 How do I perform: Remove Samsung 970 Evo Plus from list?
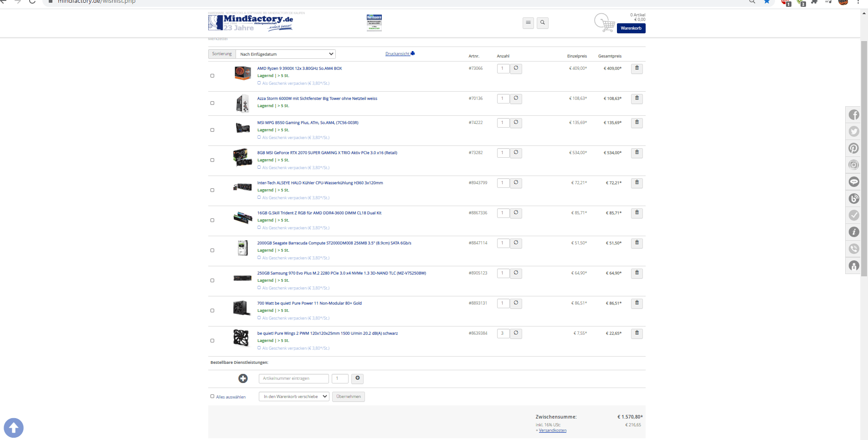[x=637, y=273]
